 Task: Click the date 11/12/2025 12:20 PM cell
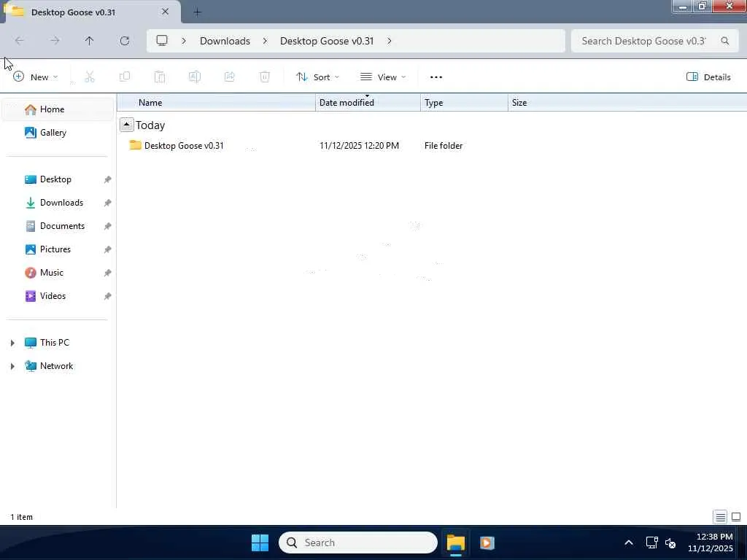359,146
